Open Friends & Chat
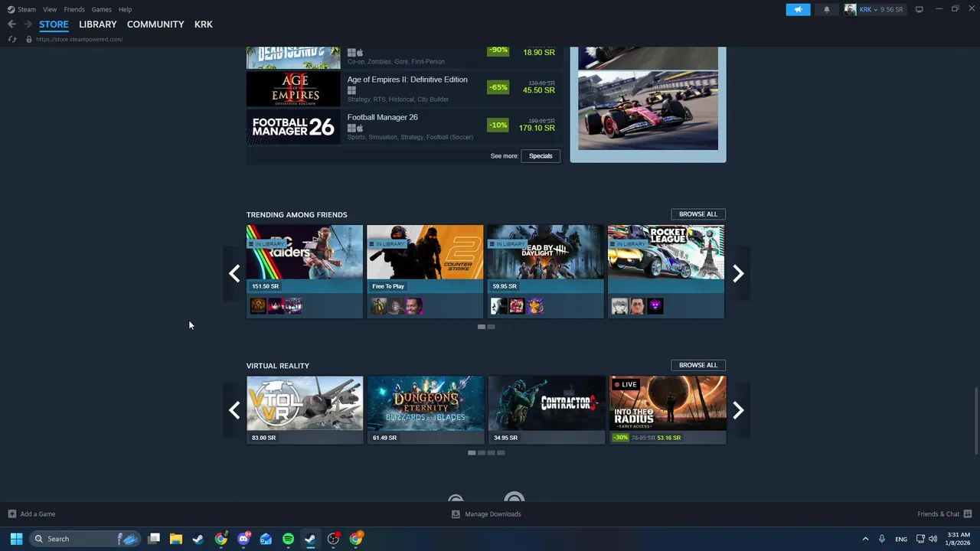The width and height of the screenshot is (980, 551). point(945,514)
